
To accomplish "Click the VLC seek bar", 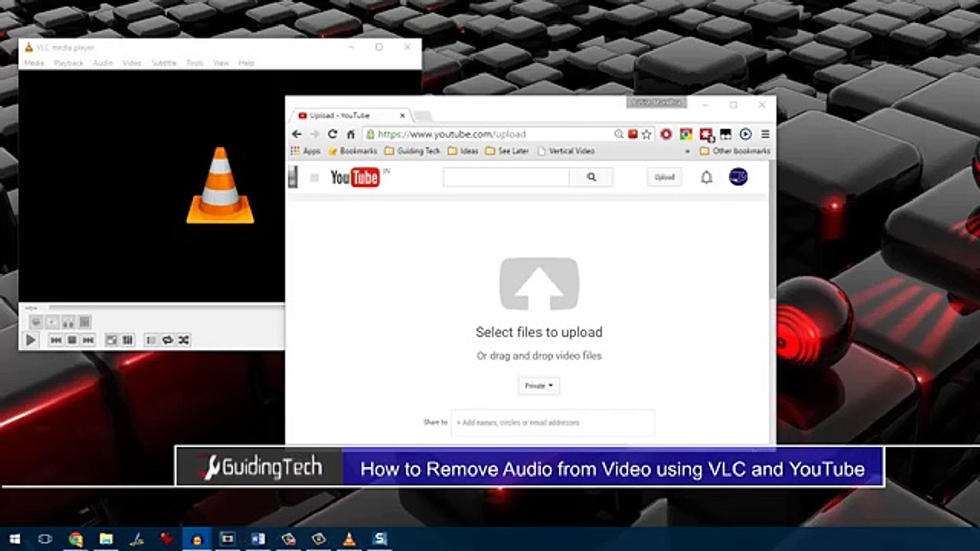I will (163, 308).
